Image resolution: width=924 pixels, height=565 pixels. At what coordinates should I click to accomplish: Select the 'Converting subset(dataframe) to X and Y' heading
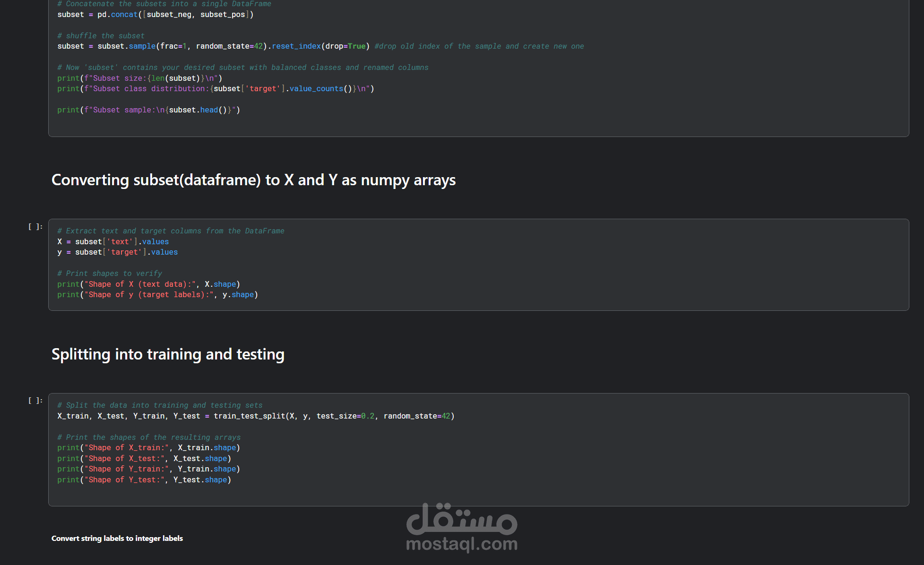tap(253, 180)
